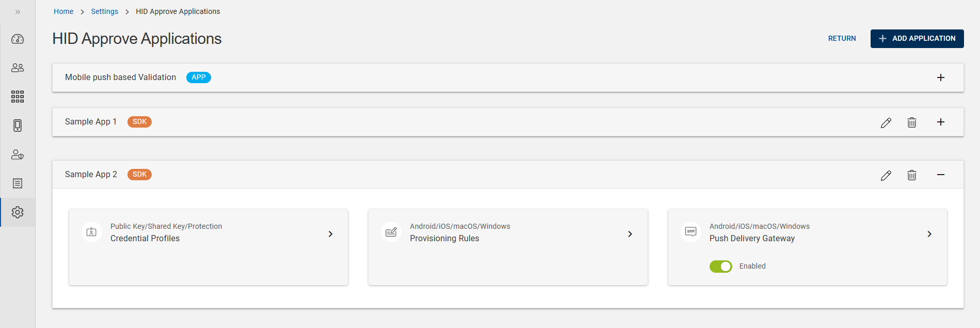Screen dimensions: 980x328
Task: Go to Home breadcrumb link
Action: tap(63, 11)
